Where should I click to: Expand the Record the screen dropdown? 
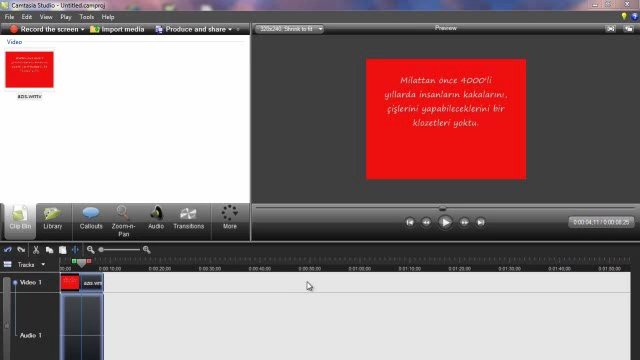pyautogui.click(x=82, y=29)
